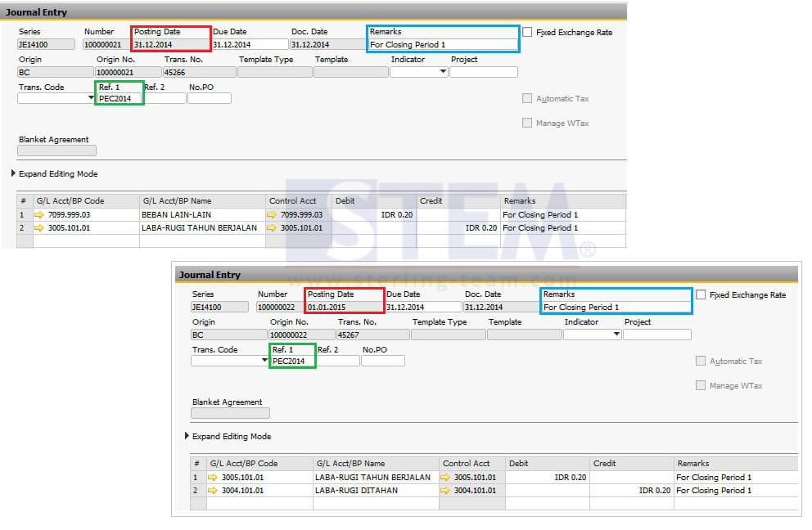Image resolution: width=812 pixels, height=530 pixels.
Task: Click Ref. 2 field in journal entry 100000021
Action: [x=165, y=98]
